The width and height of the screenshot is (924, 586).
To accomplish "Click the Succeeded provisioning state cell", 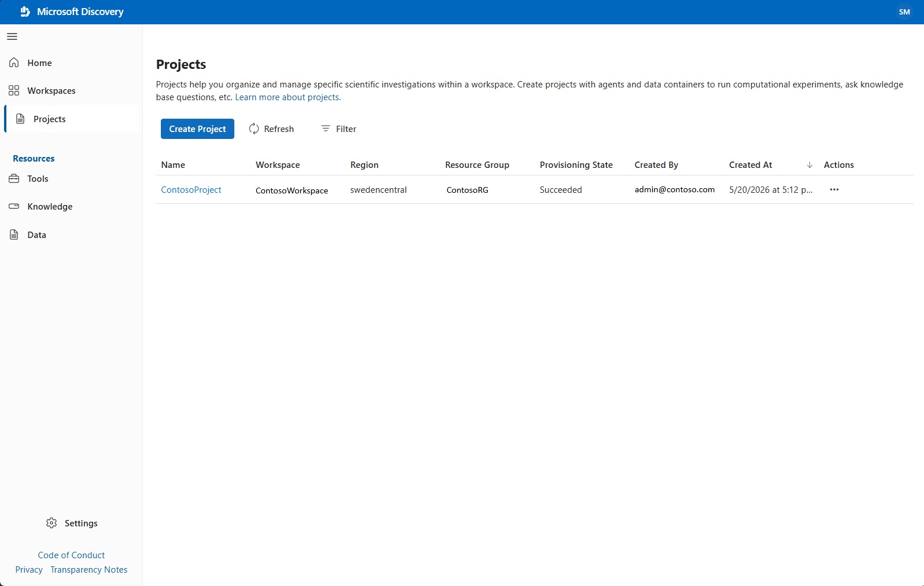I will [x=561, y=189].
